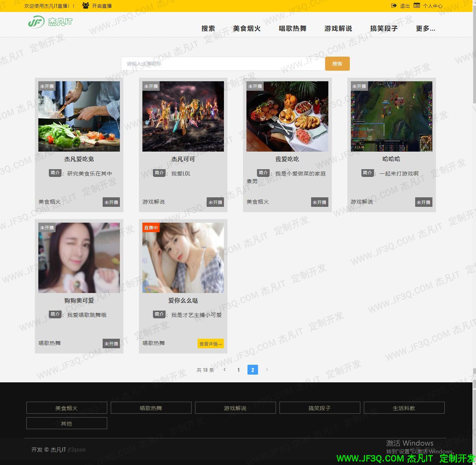The width and height of the screenshot is (476, 465).
Task: Expand the 更多... navigation menu
Action: click(425, 28)
